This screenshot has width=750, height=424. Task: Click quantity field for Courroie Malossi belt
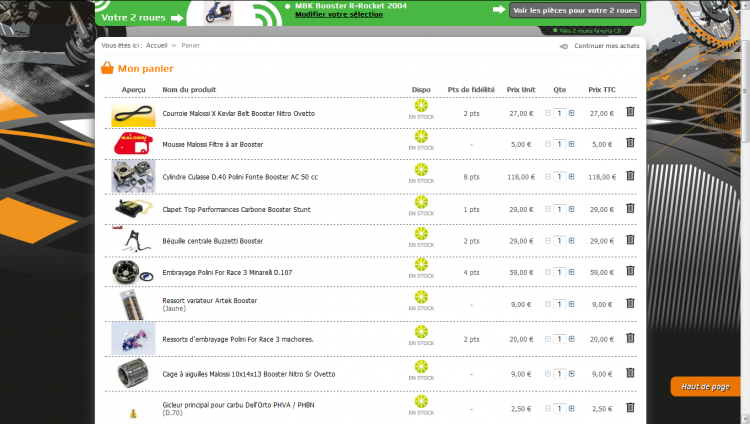point(560,113)
